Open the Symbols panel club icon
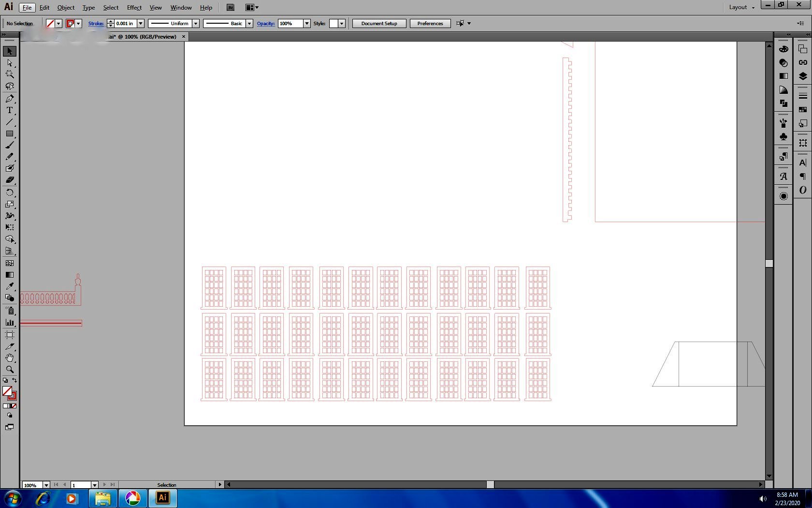 coord(783,137)
